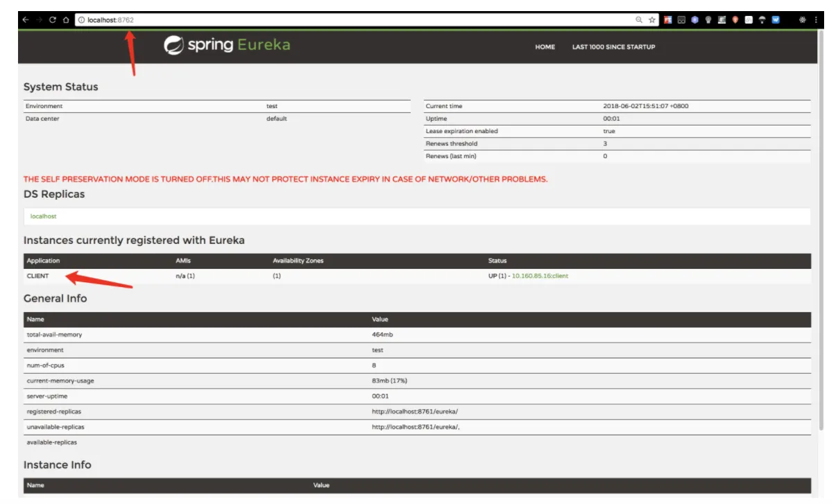Click the 'UP (1) -' status text
Viewport: 838px width, 504px height.
click(x=499, y=276)
